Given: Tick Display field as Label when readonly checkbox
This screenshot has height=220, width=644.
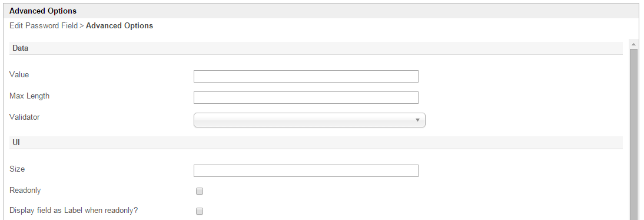Looking at the screenshot, I should pyautogui.click(x=200, y=211).
